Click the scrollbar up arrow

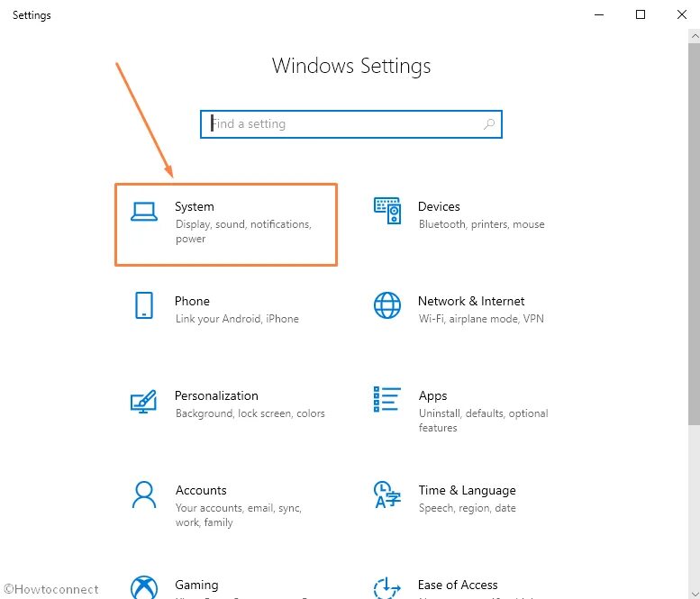pyautogui.click(x=695, y=36)
